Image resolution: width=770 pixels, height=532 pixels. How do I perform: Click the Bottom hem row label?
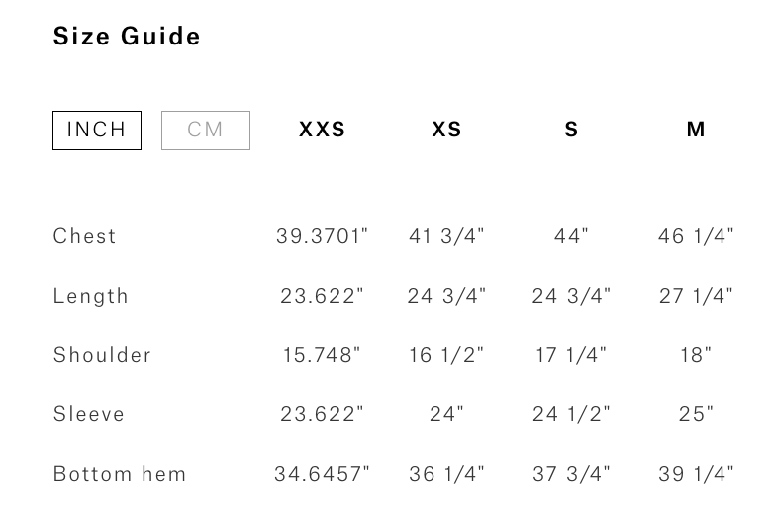tap(120, 474)
